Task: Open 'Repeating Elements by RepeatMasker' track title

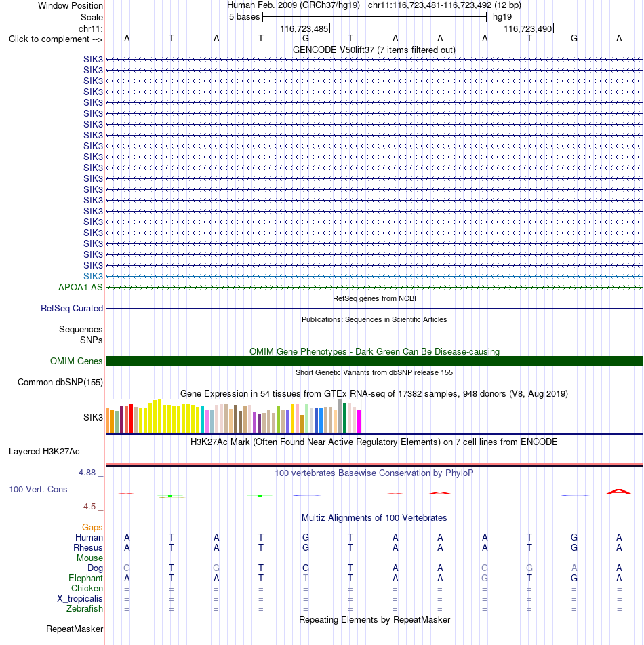Action: coord(374,619)
